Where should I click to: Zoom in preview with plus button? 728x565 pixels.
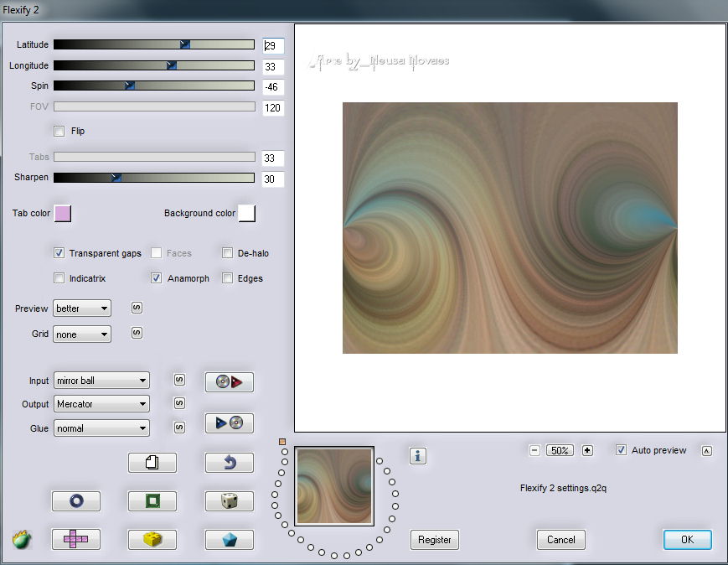click(x=587, y=450)
